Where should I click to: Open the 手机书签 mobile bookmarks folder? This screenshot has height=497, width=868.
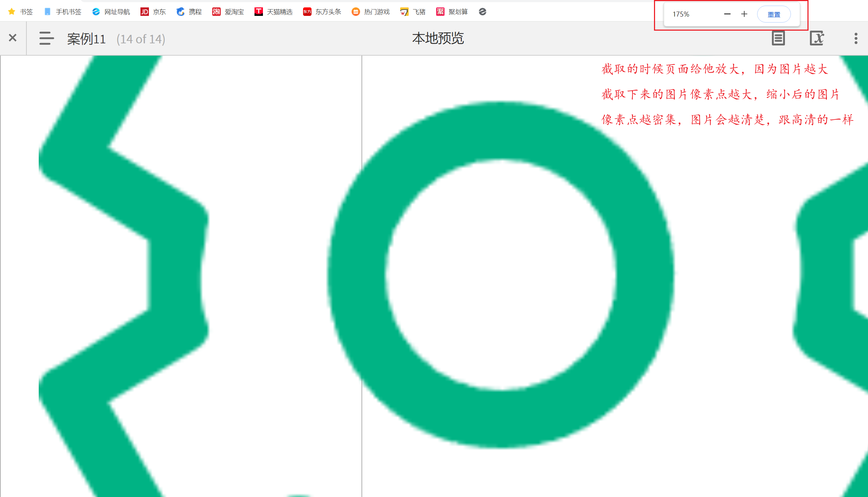[63, 12]
